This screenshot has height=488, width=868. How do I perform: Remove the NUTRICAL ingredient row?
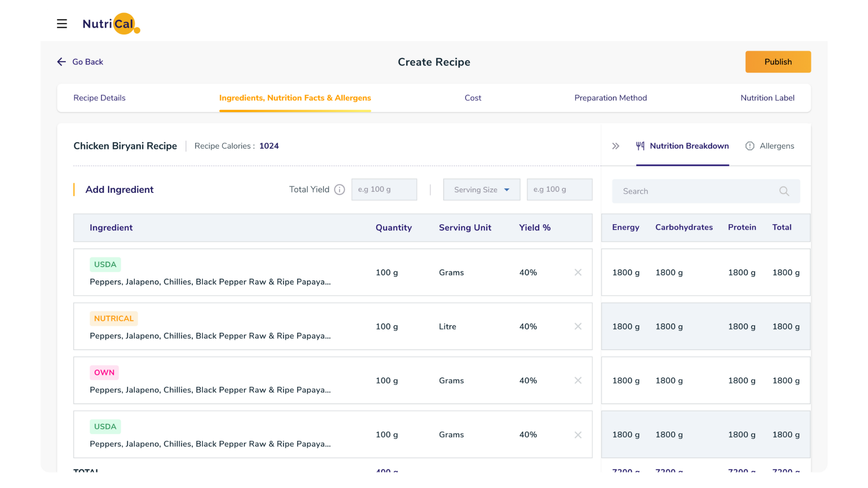(578, 327)
